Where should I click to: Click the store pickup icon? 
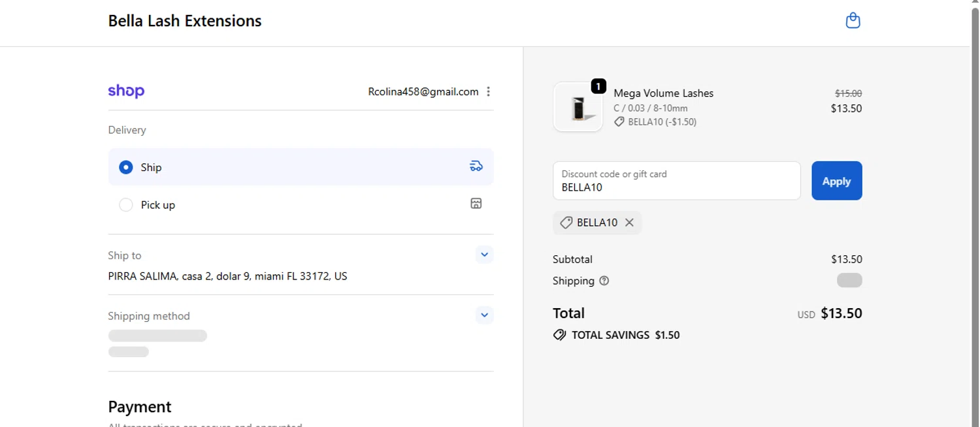[x=476, y=204]
